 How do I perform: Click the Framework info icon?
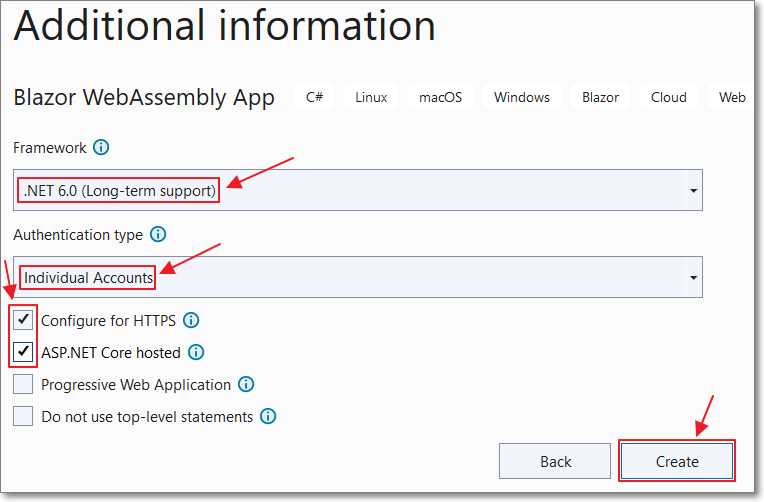[101, 147]
